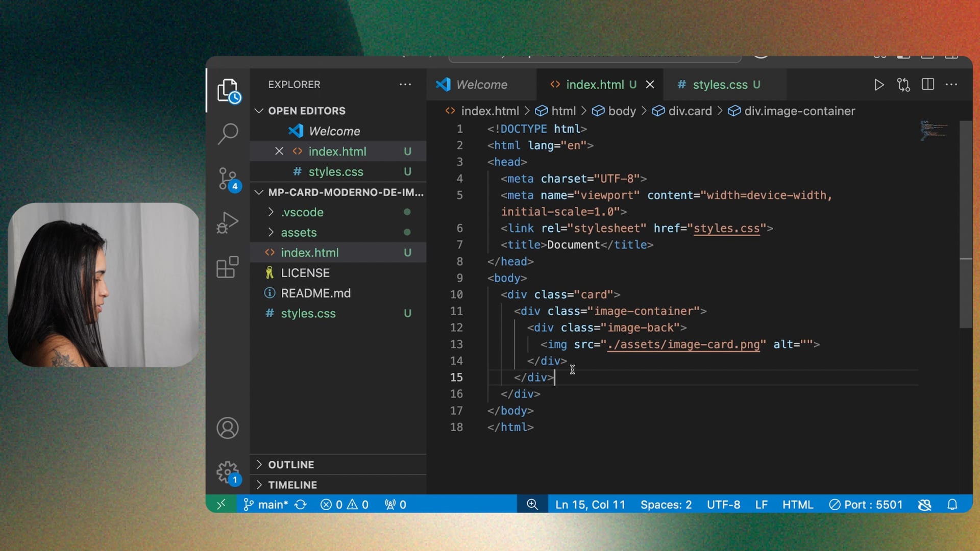Screen dimensions: 980x551
Task: Click the split editor right icon
Action: tap(927, 85)
